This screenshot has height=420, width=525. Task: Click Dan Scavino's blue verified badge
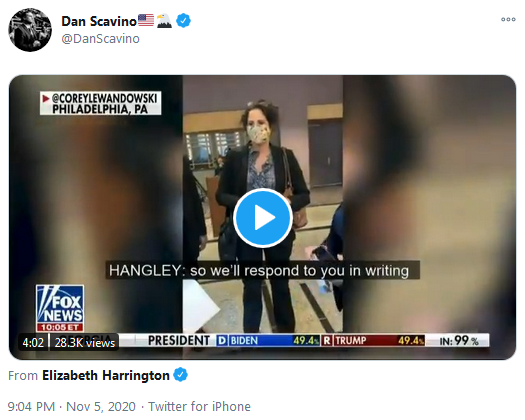183,21
